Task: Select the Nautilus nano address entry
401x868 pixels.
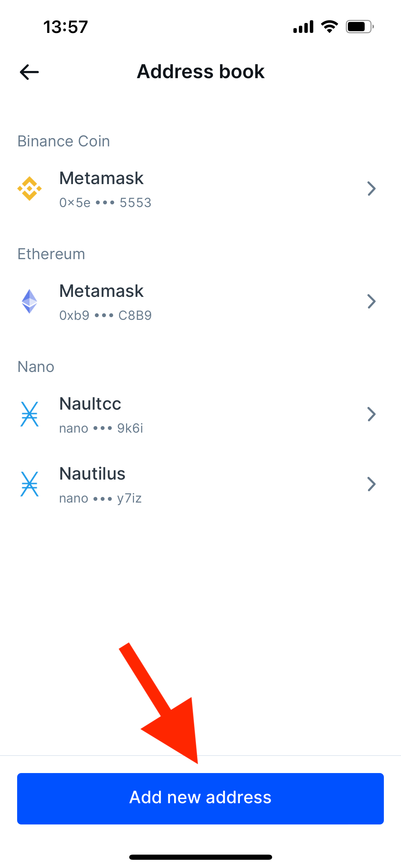Action: [200, 484]
